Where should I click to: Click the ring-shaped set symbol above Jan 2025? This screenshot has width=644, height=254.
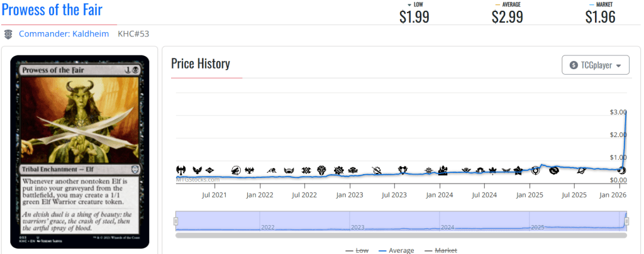click(x=536, y=170)
